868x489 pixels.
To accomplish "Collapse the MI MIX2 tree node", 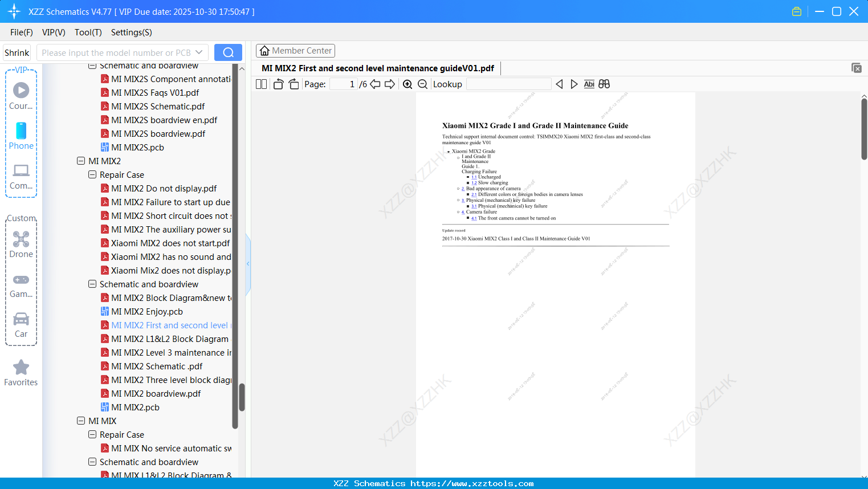I will tap(81, 161).
